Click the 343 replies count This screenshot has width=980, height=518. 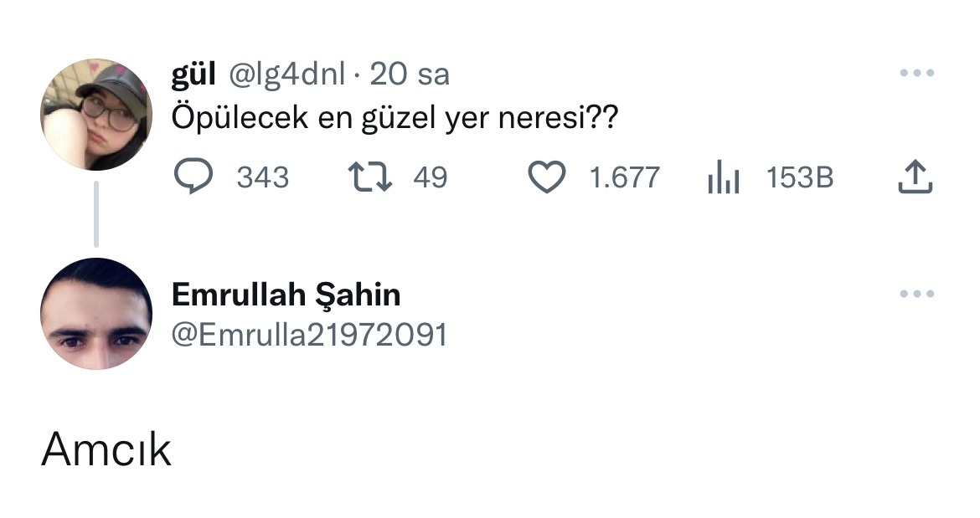click(x=262, y=177)
